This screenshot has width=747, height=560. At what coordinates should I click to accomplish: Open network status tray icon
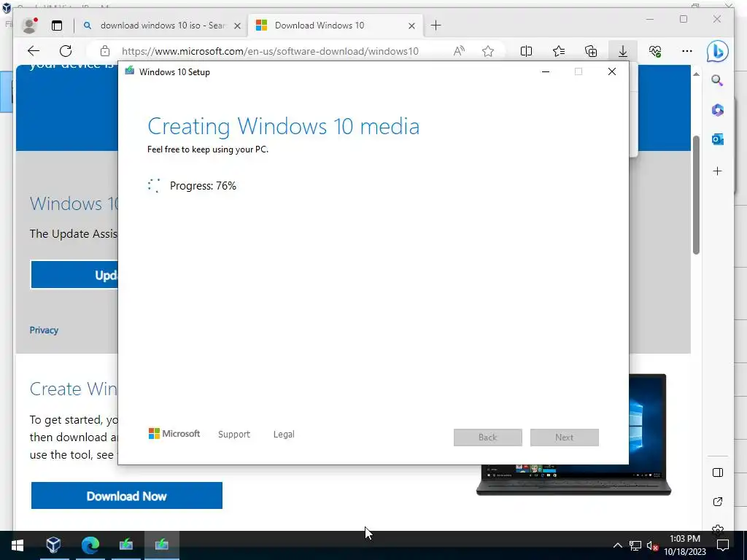click(635, 545)
